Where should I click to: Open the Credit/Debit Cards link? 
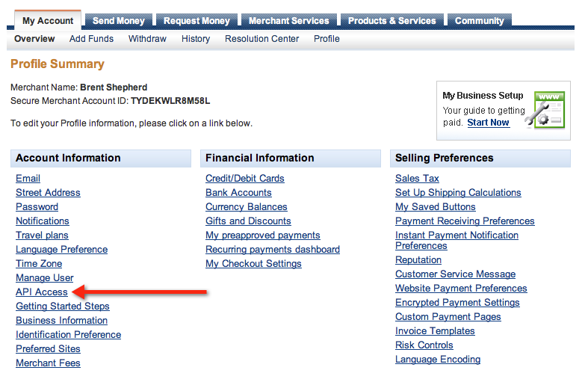[245, 179]
